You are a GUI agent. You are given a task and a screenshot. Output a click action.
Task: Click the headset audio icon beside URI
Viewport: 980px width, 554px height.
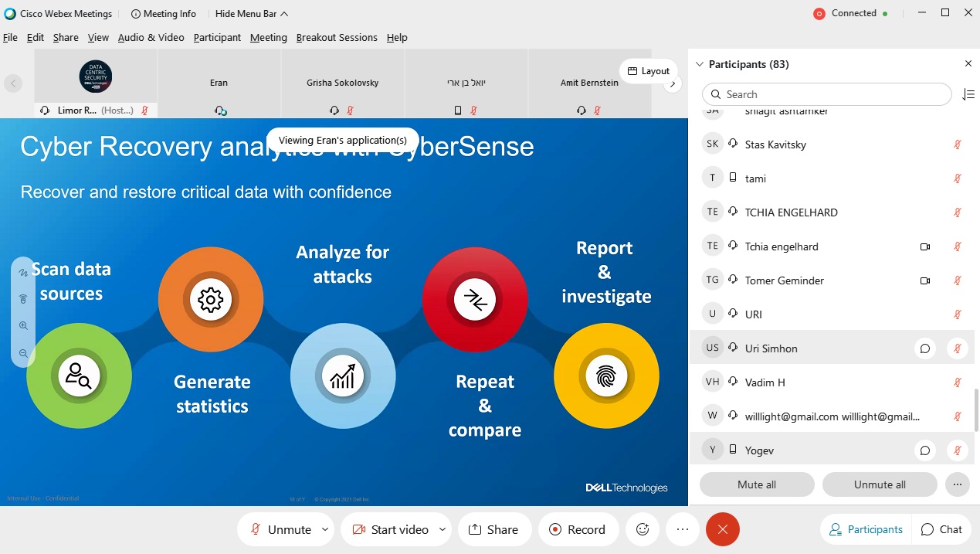point(733,314)
